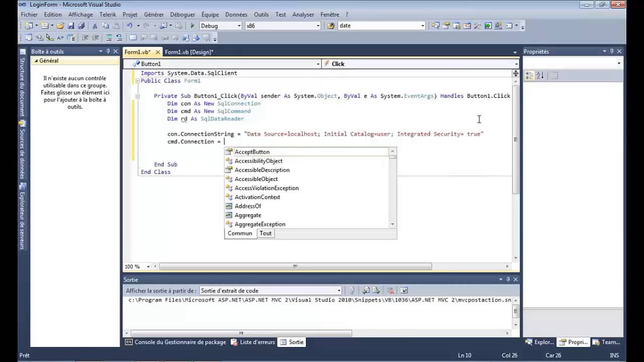
Task: Open the Analyser menu
Action: click(x=303, y=15)
